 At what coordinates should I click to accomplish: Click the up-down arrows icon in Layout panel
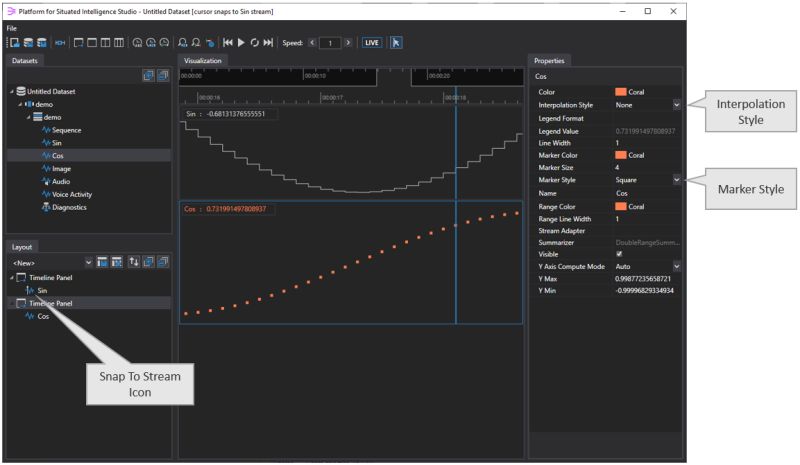[x=134, y=262]
